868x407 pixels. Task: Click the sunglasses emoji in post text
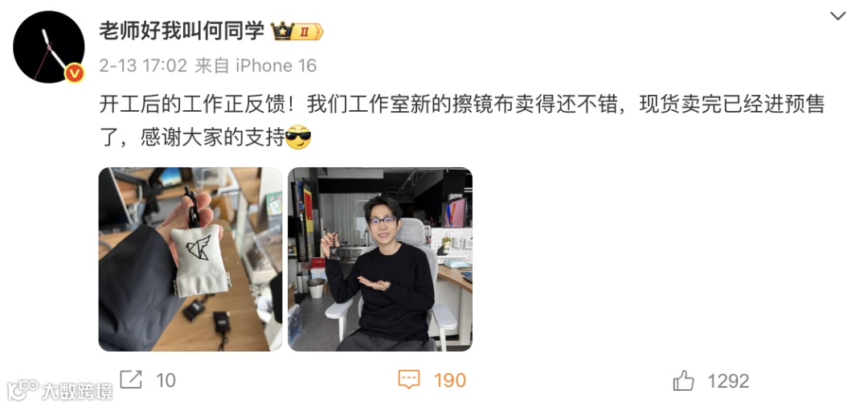[x=298, y=138]
